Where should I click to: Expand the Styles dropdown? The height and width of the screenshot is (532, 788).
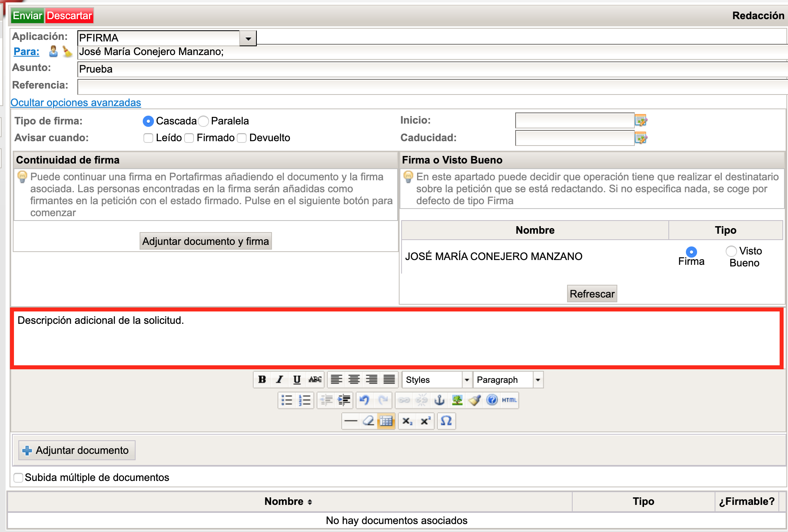point(467,380)
